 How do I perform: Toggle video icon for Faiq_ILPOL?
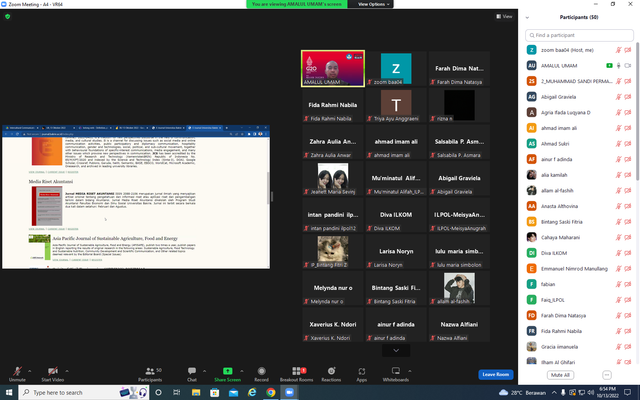click(x=628, y=300)
